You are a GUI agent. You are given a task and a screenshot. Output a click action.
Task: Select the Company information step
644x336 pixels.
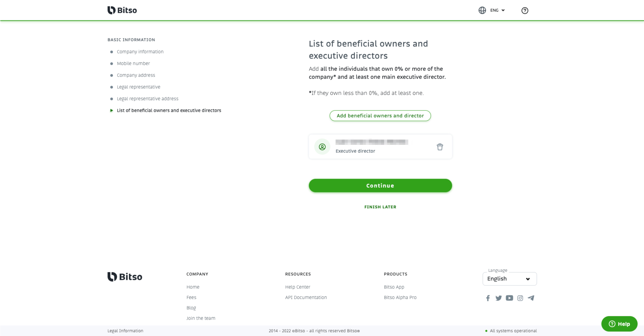[140, 52]
